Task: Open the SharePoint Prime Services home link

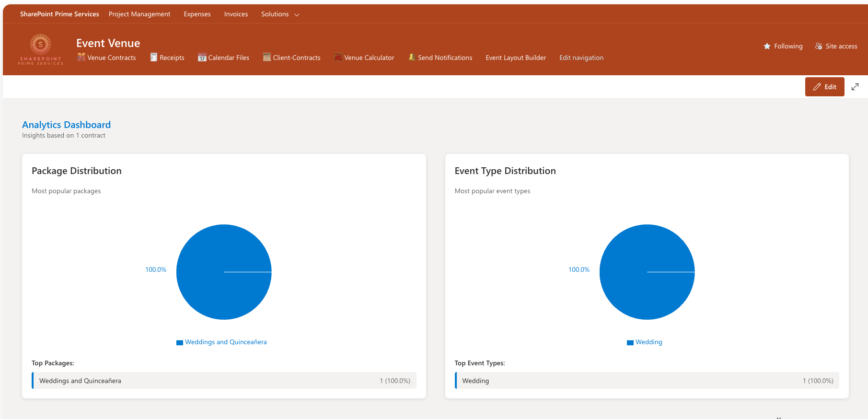Action: point(59,14)
